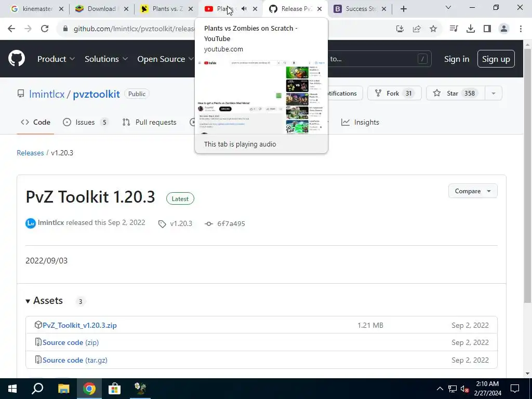532x399 pixels.
Task: Open the Pull requests tab
Action: tap(149, 122)
